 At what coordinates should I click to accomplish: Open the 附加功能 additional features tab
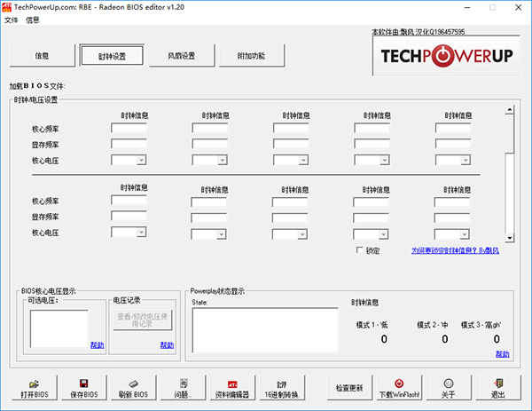tap(252, 56)
